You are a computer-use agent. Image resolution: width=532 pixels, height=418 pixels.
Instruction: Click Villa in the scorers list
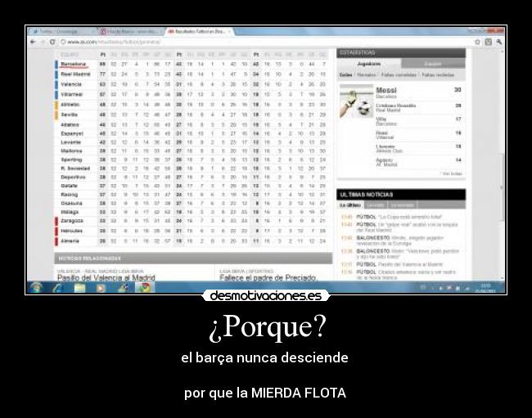point(381,119)
